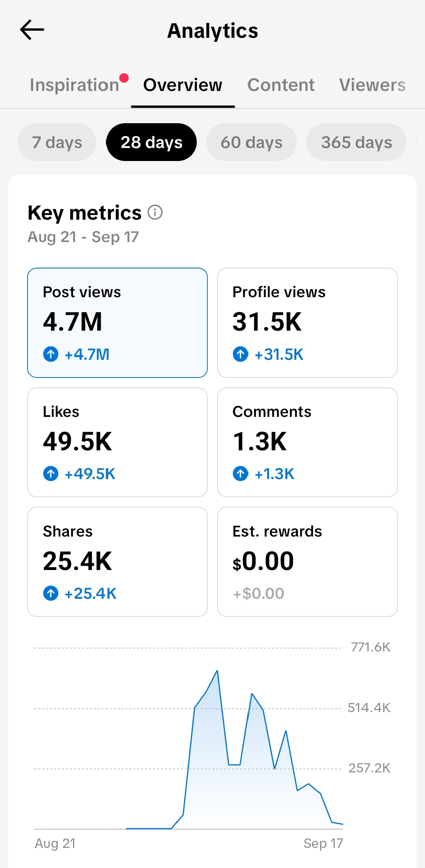Image resolution: width=425 pixels, height=868 pixels.
Task: Select the Shares metric card
Action: click(x=117, y=562)
